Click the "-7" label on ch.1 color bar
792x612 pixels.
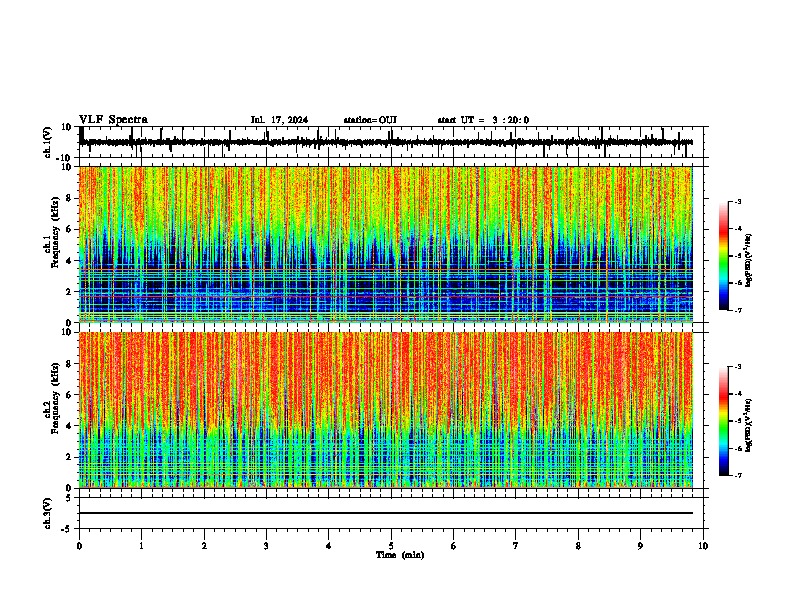[738, 310]
